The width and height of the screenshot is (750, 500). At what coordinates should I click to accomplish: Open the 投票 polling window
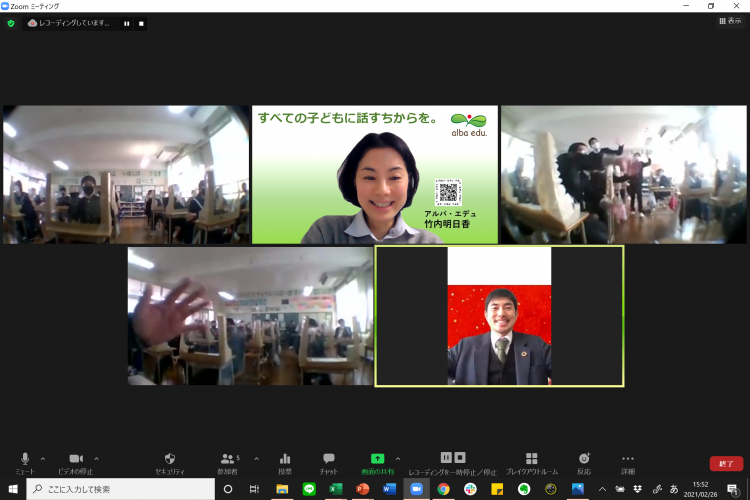point(285,464)
